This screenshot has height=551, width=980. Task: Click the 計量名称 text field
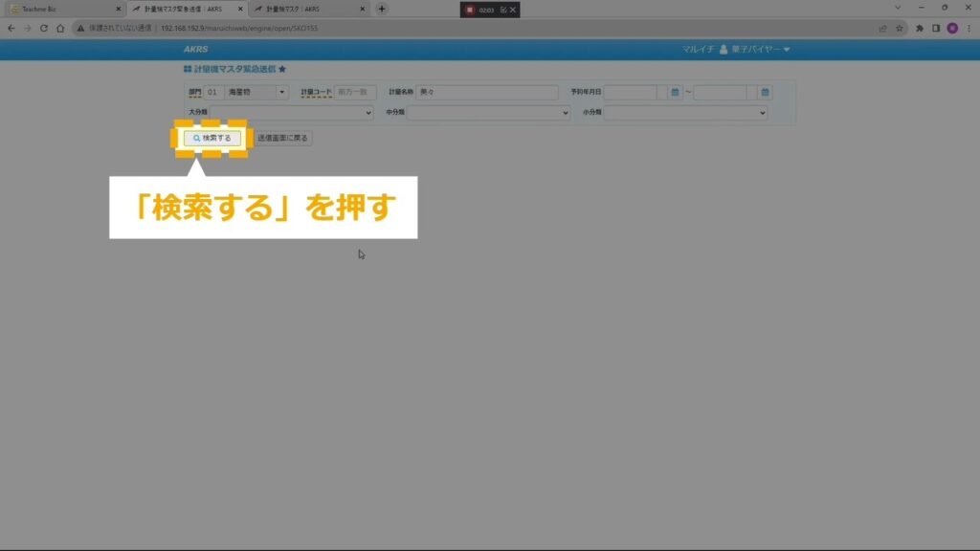click(x=486, y=93)
